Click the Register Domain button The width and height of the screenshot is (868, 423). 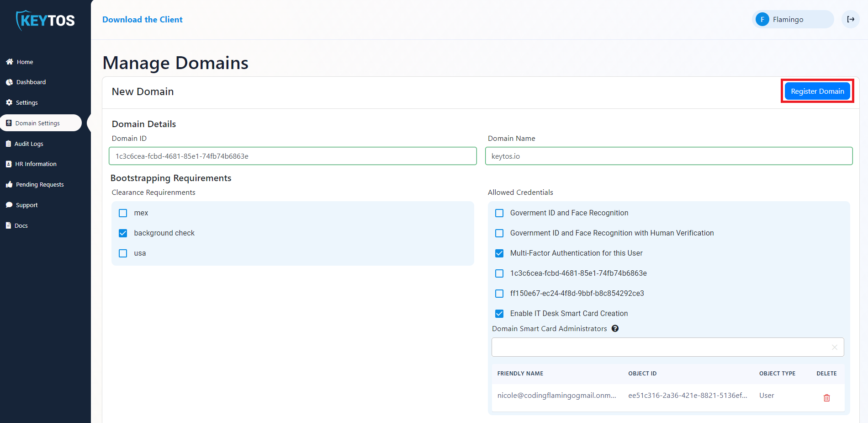[x=817, y=91]
